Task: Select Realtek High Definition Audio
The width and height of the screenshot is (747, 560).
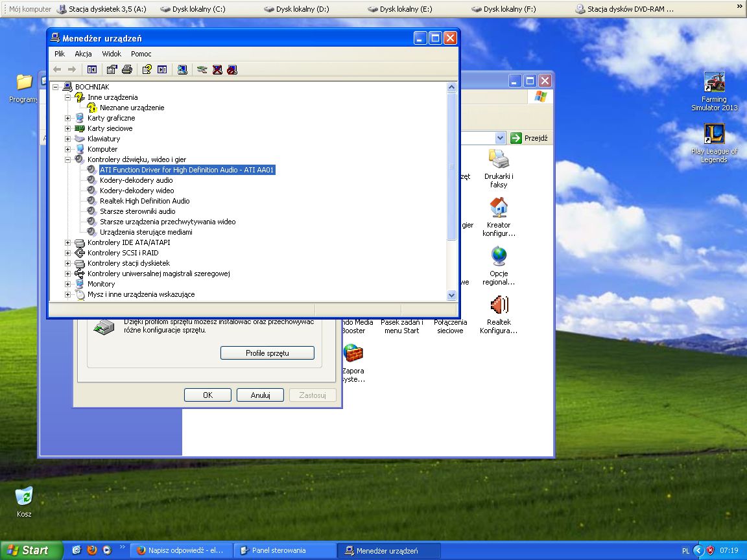Action: (145, 201)
